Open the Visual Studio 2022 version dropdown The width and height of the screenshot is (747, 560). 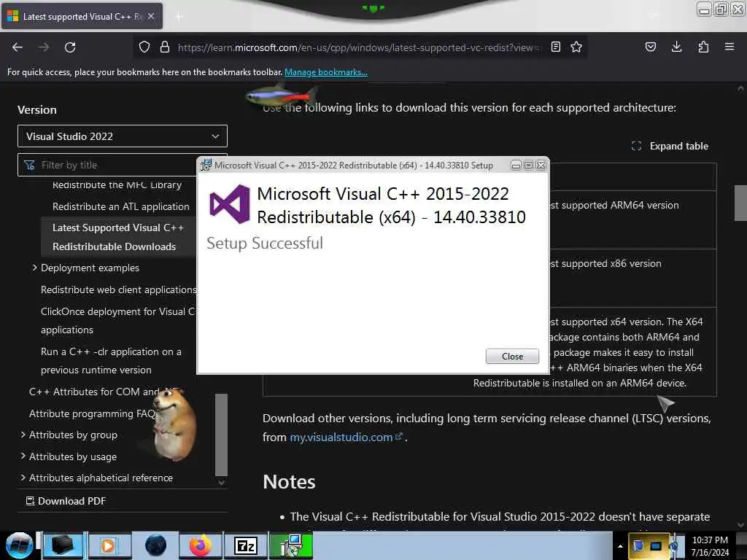(x=123, y=136)
